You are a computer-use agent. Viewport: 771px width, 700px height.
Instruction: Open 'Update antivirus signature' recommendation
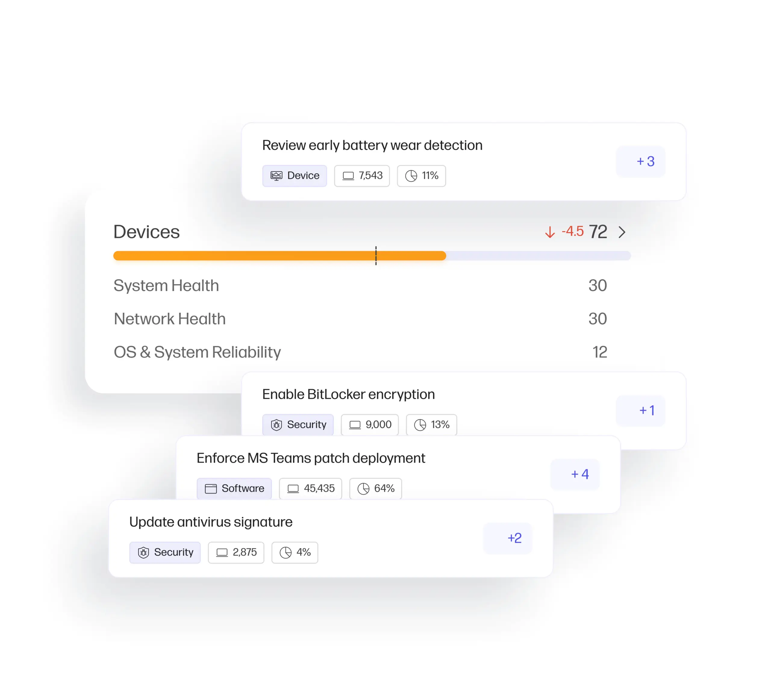211,522
